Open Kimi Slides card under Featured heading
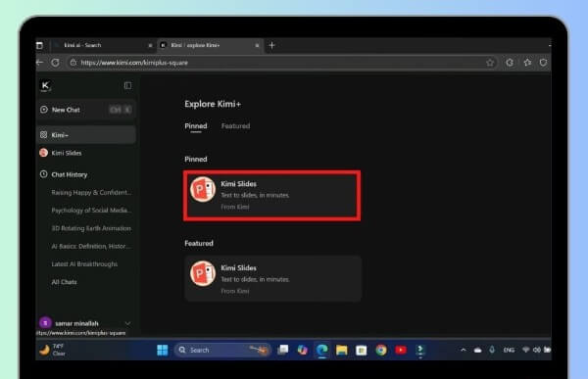The width and height of the screenshot is (588, 379). (273, 279)
